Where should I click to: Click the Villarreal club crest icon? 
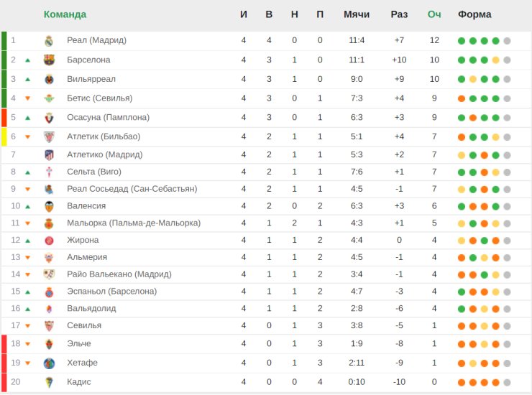point(49,79)
